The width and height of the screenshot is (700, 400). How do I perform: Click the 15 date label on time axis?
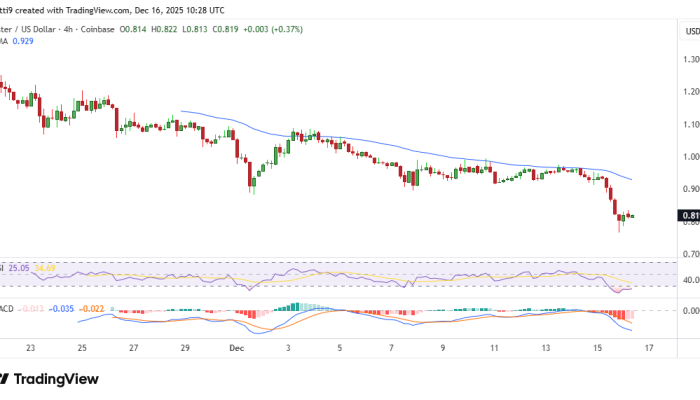point(595,348)
